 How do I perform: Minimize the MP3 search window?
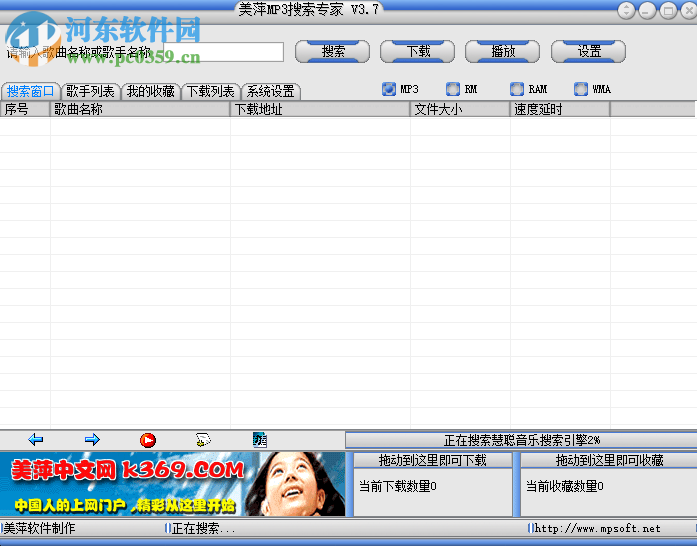[647, 10]
